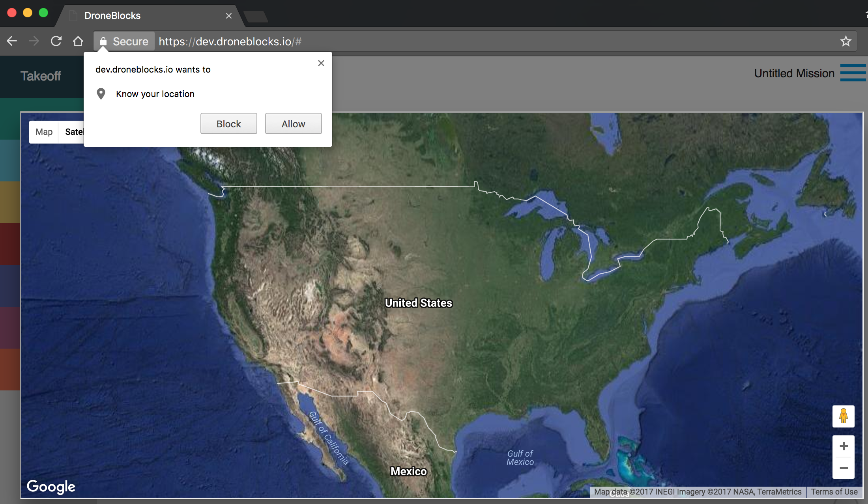
Task: Allow dev.droneblocks.io to know location
Action: click(x=294, y=124)
